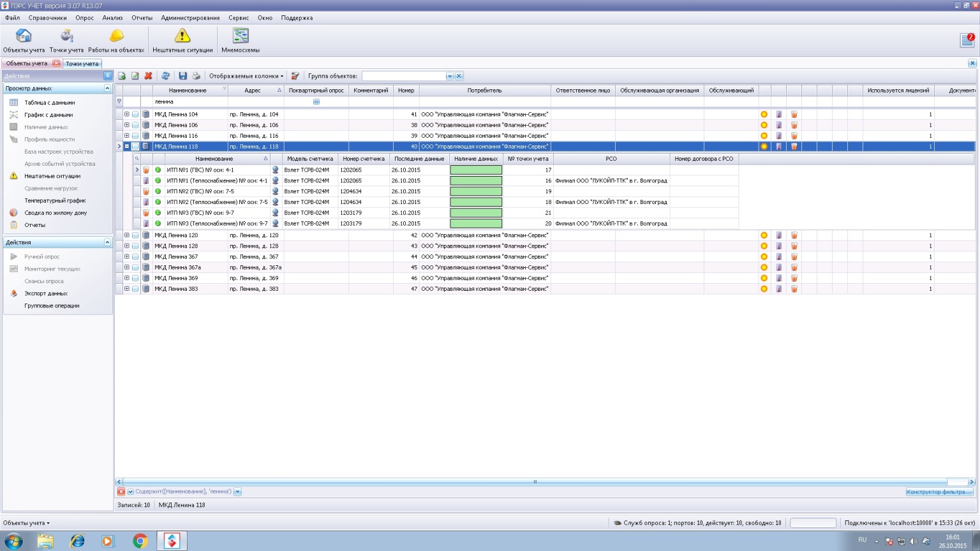
Task: Remove the filter with the red X button
Action: (x=121, y=492)
